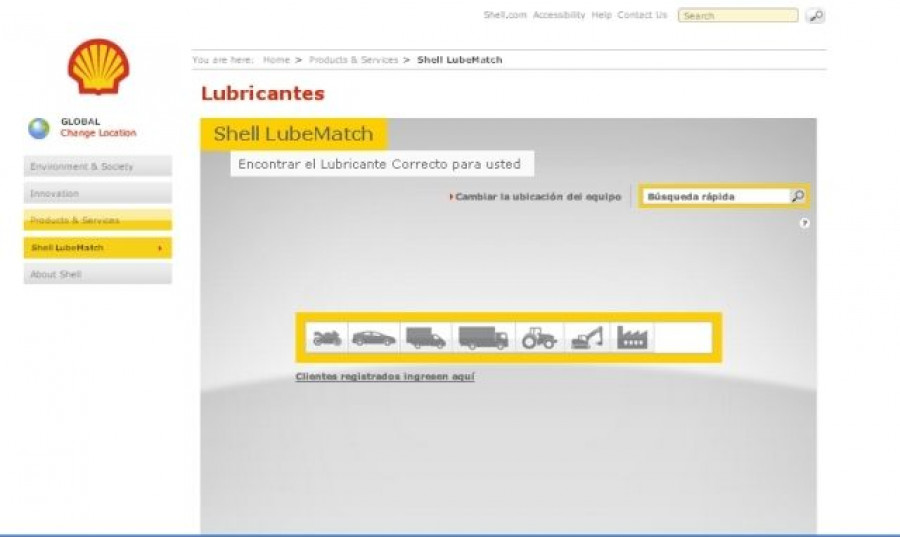Viewport: 900px width, 537px height.
Task: Select the motorcycle vehicle icon
Action: [x=327, y=338]
